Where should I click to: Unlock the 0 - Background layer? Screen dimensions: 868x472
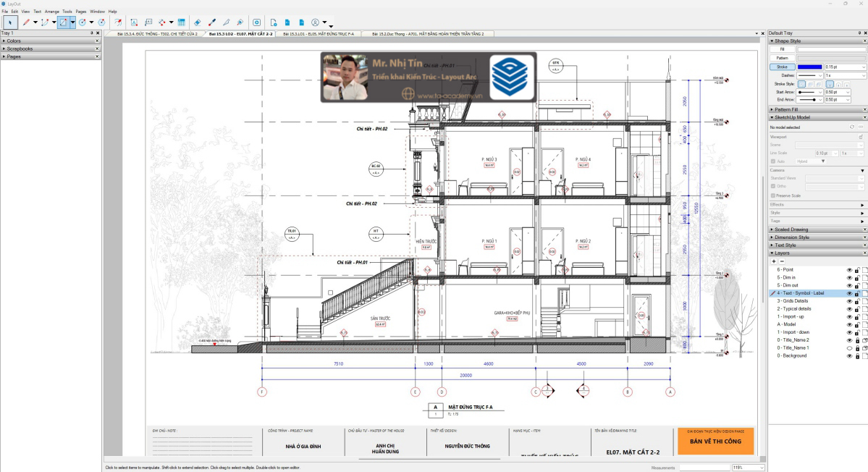[857, 355]
